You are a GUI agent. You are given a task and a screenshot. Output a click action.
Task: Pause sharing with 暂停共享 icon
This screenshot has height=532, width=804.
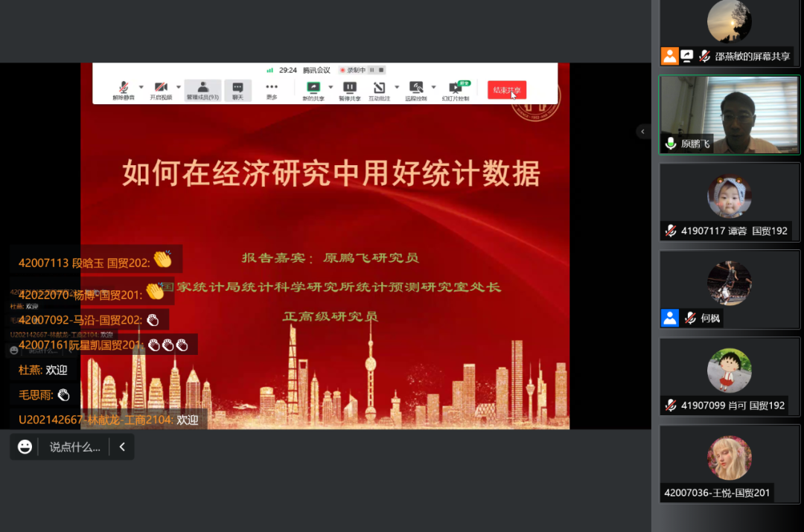pos(349,88)
